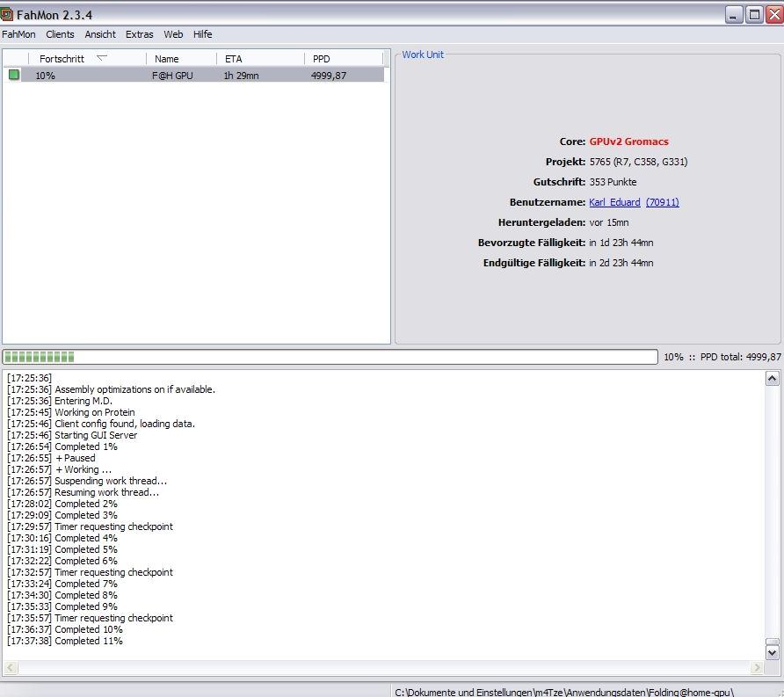The height and width of the screenshot is (697, 784).
Task: Select the F@H GPU client name
Action: click(172, 76)
